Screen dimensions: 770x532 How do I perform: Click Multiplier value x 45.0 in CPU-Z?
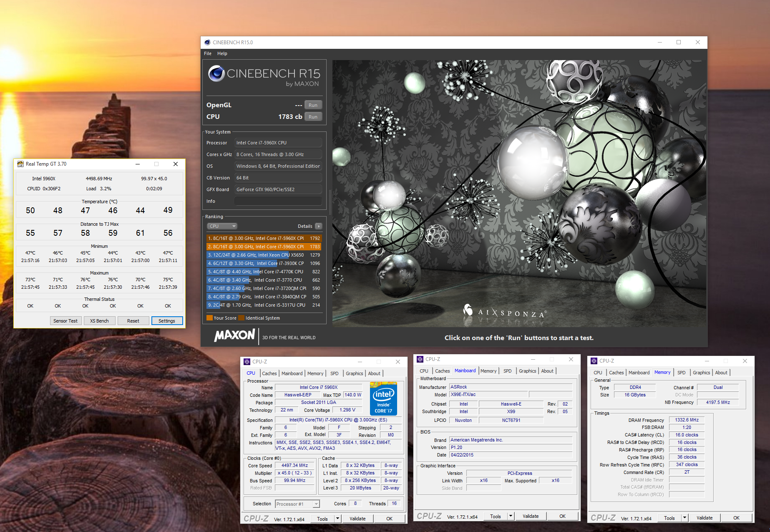[x=294, y=473]
